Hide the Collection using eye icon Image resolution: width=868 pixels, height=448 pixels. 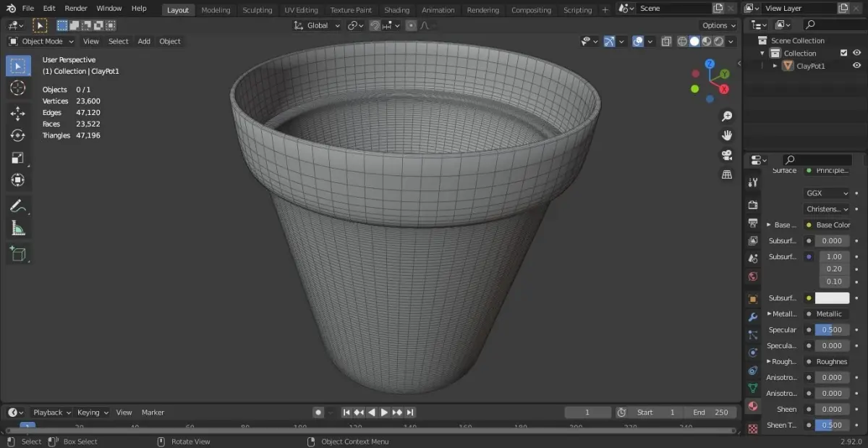tap(857, 53)
